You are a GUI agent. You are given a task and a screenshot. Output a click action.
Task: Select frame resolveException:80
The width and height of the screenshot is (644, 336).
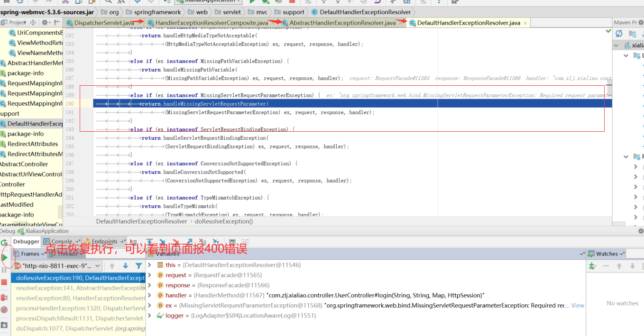78,298
